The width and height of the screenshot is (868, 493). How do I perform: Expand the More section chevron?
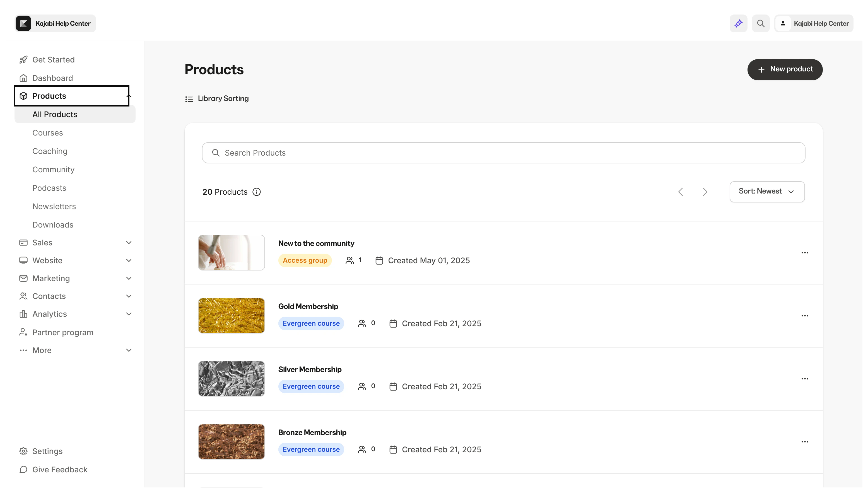129,350
